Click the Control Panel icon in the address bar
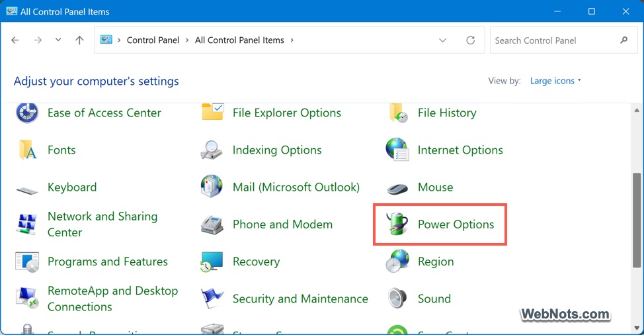The width and height of the screenshot is (644, 335). 106,40
